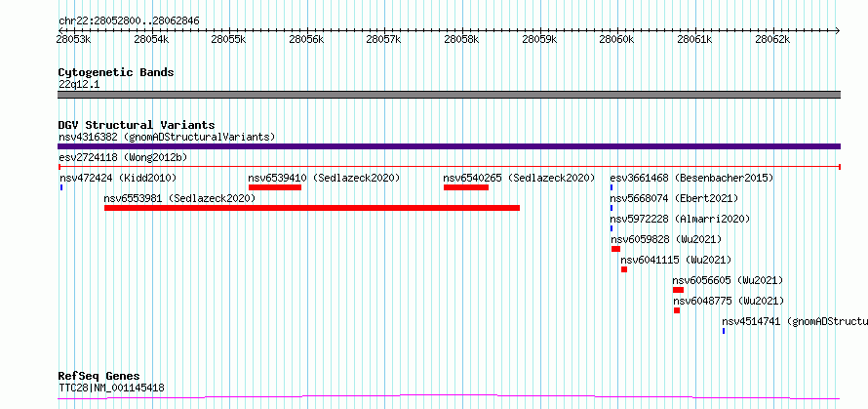Click the 28054k ruler tick label
Image resolution: width=868 pixels, height=409 pixels.
151,40
